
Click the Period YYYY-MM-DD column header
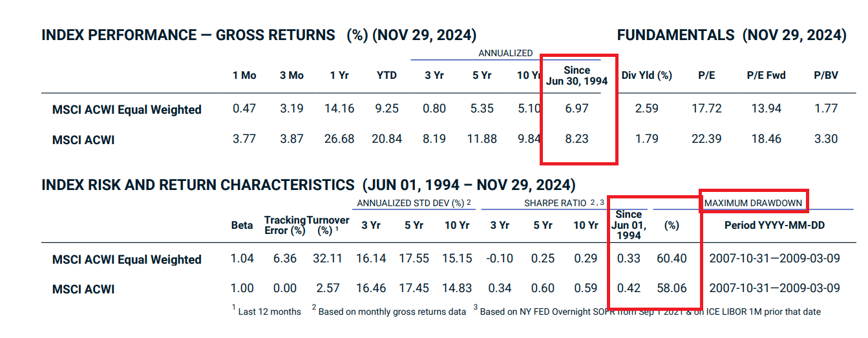coord(774,226)
